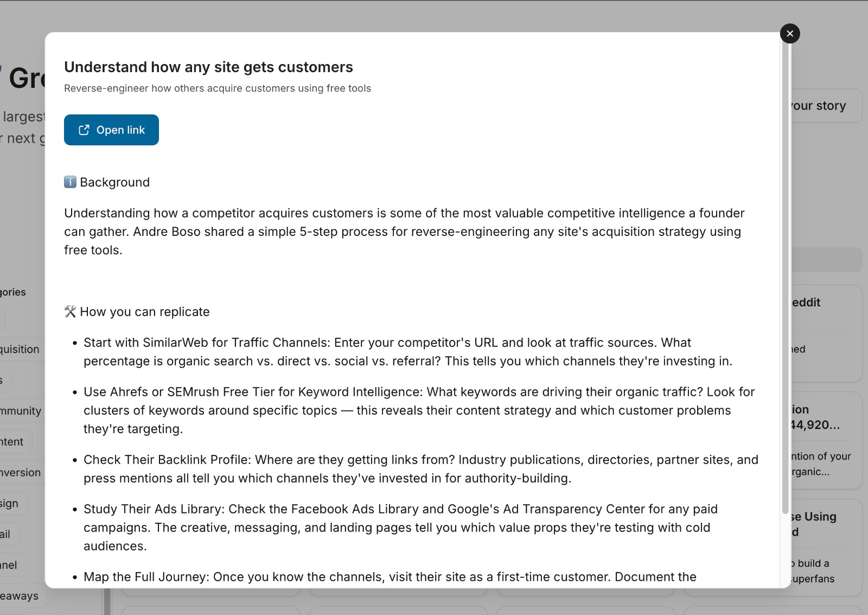Click the external-link icon inside Open link
The height and width of the screenshot is (615, 868).
(84, 130)
